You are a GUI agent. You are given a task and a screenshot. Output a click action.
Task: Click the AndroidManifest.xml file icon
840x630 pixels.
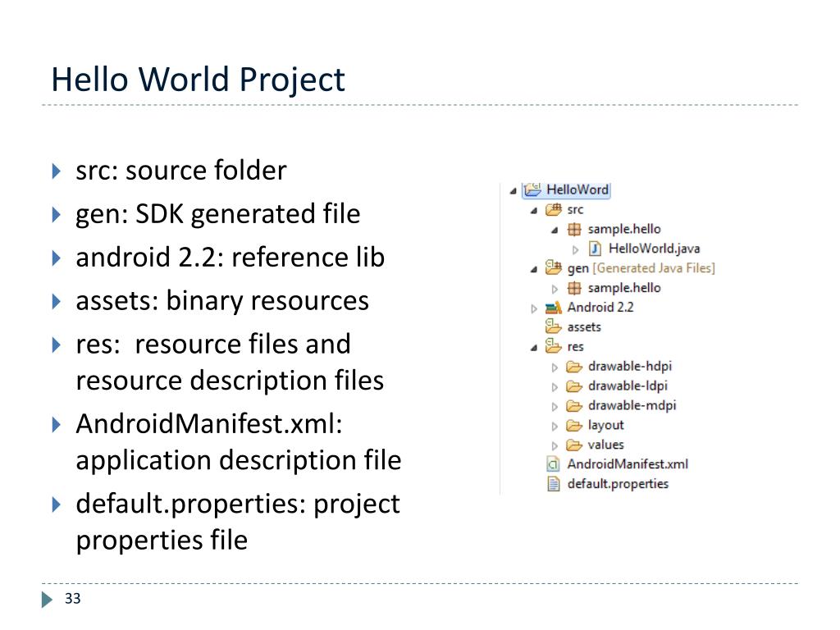point(554,464)
